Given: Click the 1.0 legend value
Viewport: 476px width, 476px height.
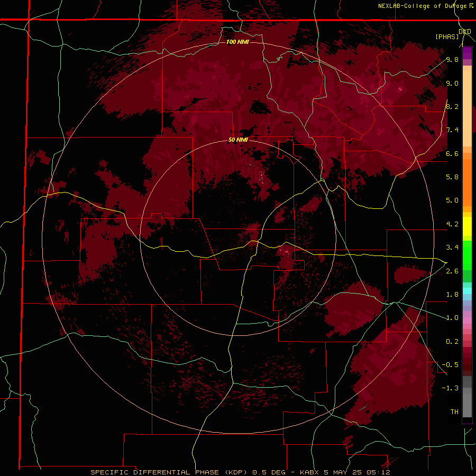Looking at the screenshot, I should click(x=452, y=318).
